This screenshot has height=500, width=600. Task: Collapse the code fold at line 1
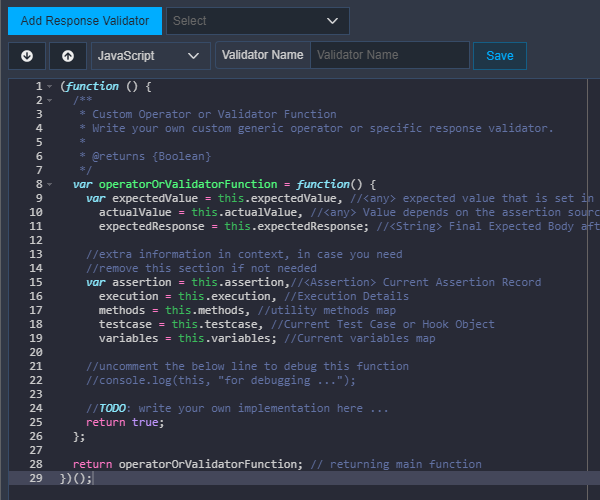(49, 86)
